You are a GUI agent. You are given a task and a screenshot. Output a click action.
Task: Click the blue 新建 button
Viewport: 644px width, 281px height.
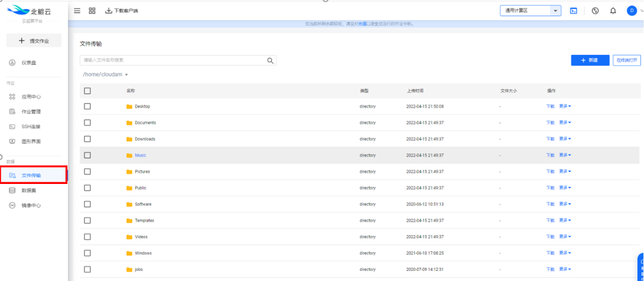[x=590, y=60]
